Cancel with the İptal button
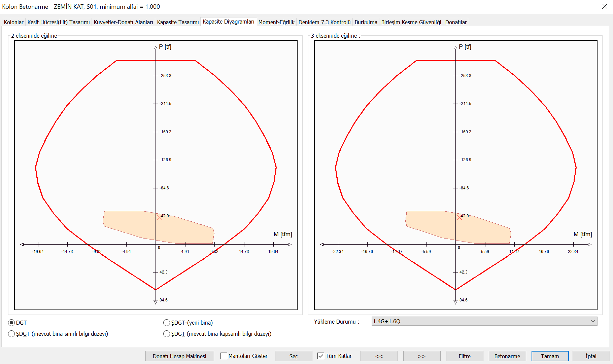The height and width of the screenshot is (364, 613). click(x=591, y=356)
